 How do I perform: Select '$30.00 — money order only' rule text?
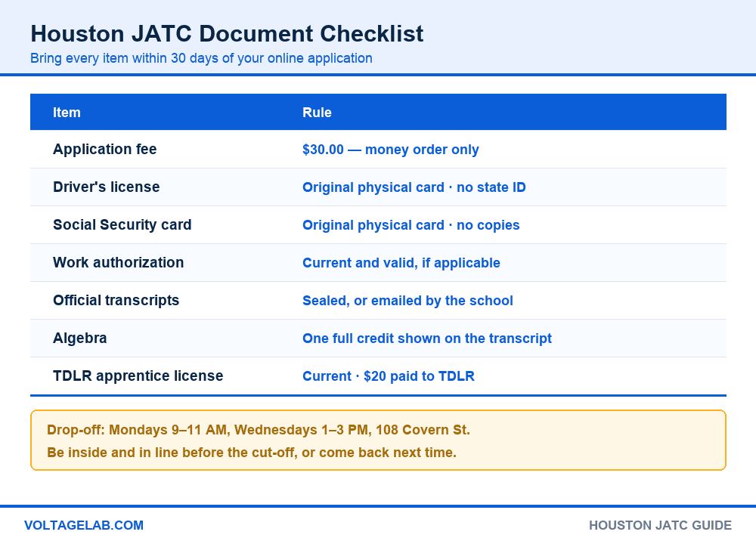pos(391,150)
